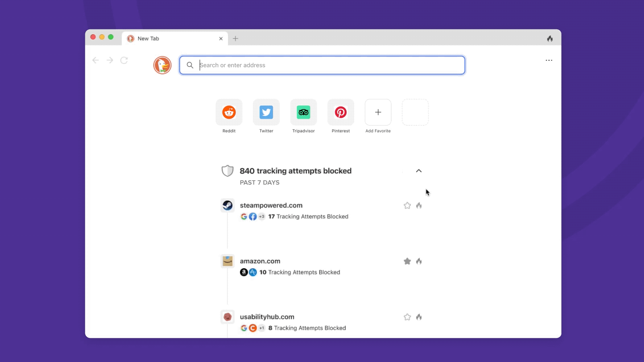The width and height of the screenshot is (644, 362).
Task: Open the amazon.com link
Action: coord(260,261)
